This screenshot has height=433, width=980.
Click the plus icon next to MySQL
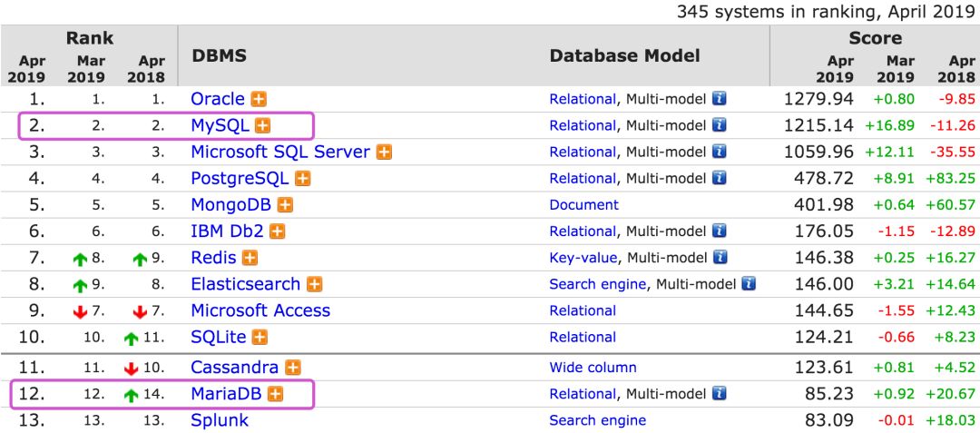tap(263, 125)
